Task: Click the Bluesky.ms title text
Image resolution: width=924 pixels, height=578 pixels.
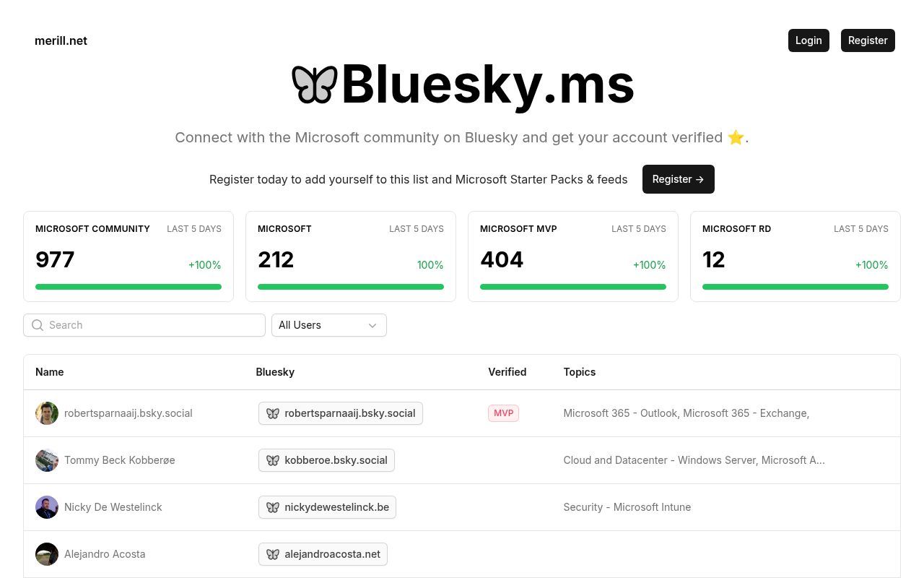Action: (x=488, y=85)
